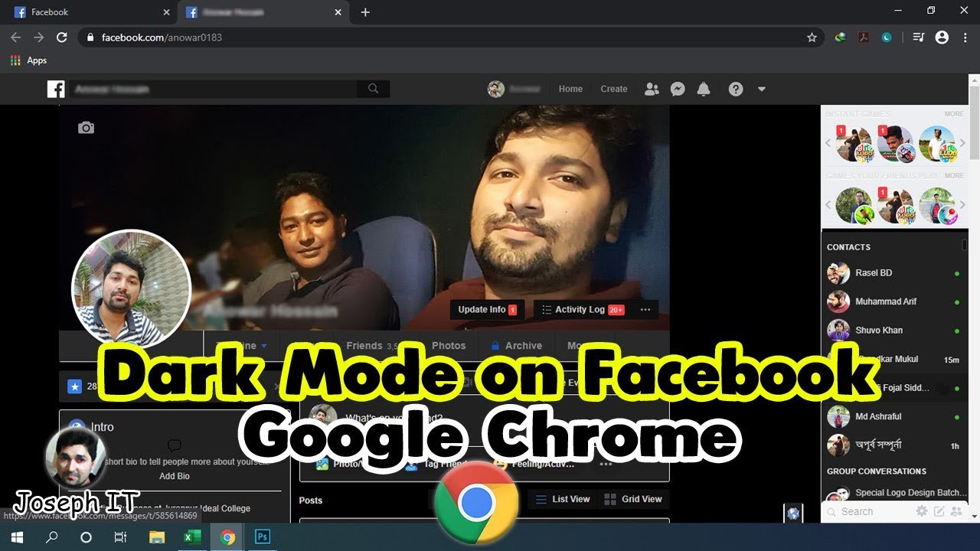Click the Facebook search input field
Viewport: 980px width, 551px height.
pos(214,89)
